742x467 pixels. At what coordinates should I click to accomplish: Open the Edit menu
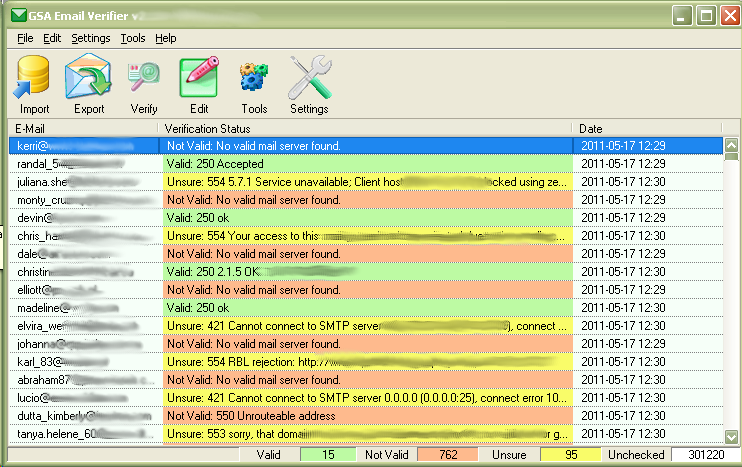click(x=52, y=38)
